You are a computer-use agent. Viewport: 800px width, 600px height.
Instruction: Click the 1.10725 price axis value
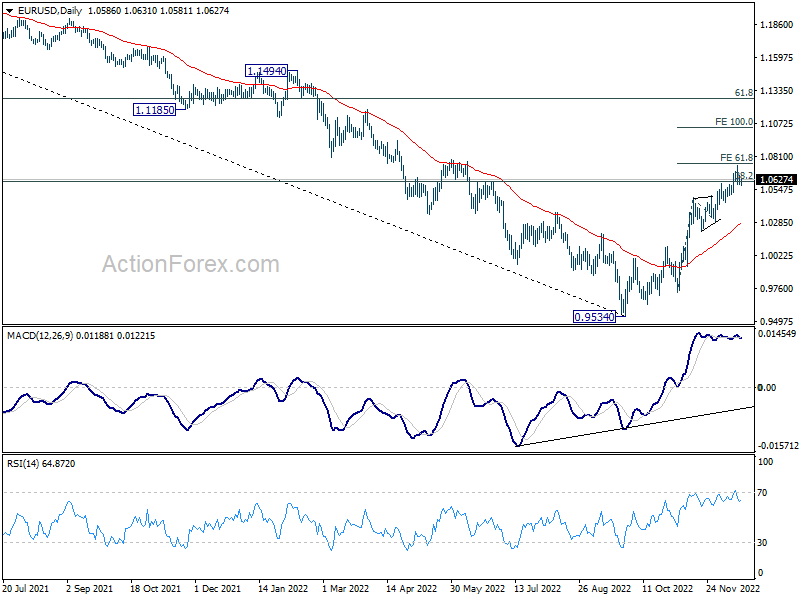pyautogui.click(x=777, y=123)
